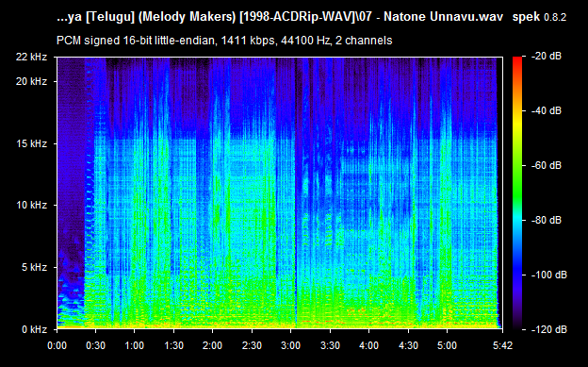
Task: Click the '-20 dB' color scale label
Action: point(547,57)
